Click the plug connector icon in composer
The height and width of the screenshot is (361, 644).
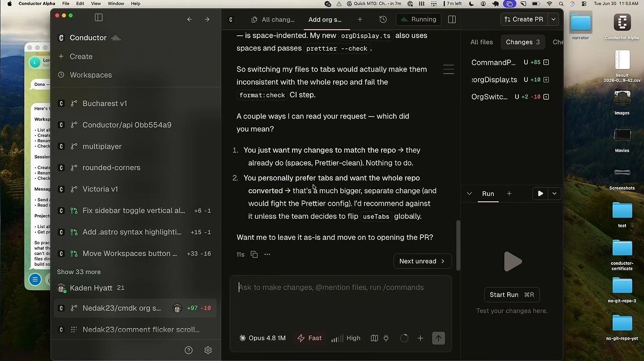click(386, 338)
